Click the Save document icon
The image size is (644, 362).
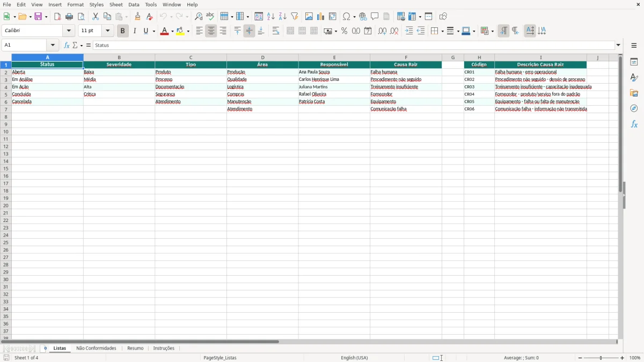pos(38,17)
